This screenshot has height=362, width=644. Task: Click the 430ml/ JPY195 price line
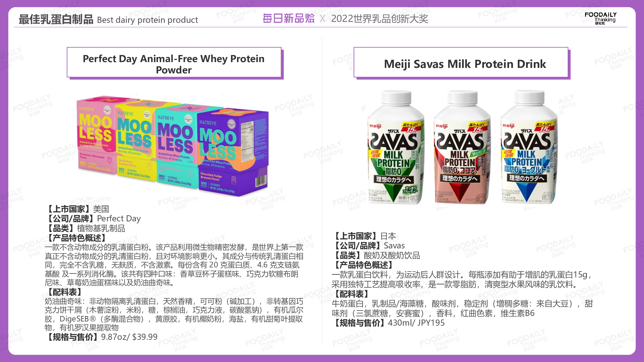tap(388, 323)
